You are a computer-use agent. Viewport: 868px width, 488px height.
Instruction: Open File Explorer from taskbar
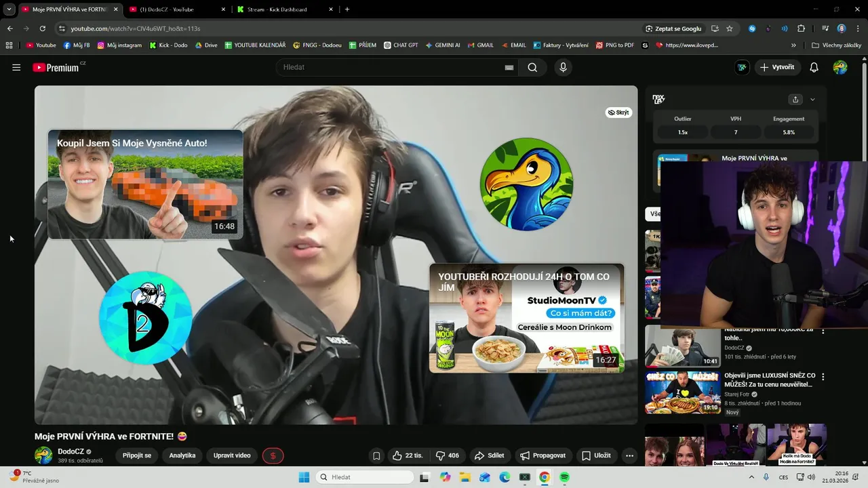(x=465, y=477)
